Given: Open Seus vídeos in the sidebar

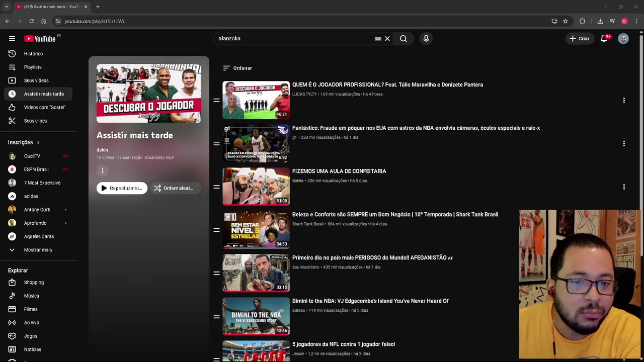Looking at the screenshot, I should pyautogui.click(x=39, y=80).
